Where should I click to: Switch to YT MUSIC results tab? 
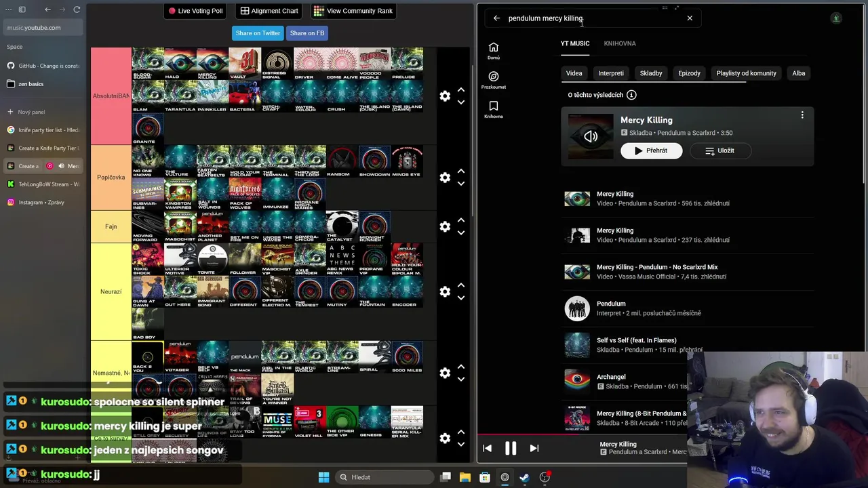pos(575,43)
